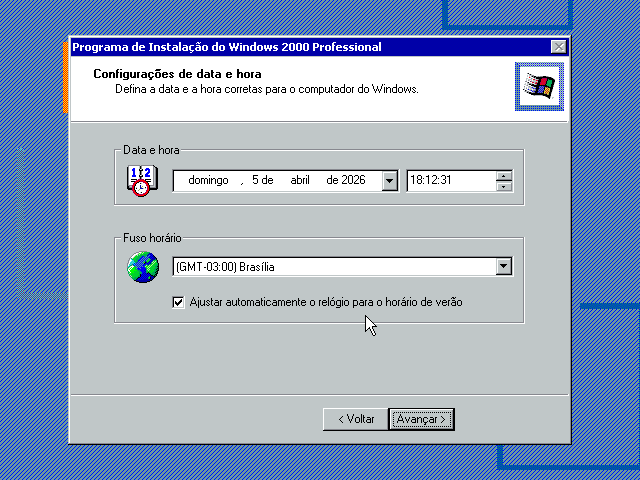Click the Windows logo icon in header

pos(538,87)
